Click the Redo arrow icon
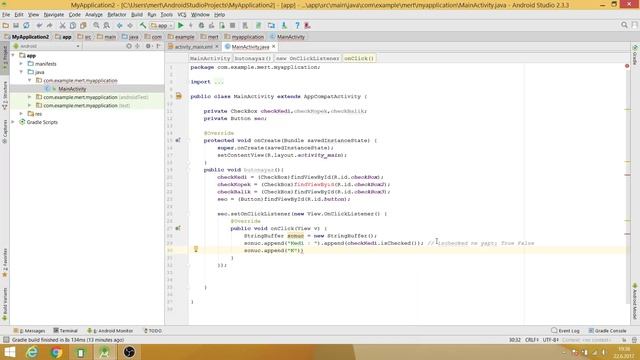The height and width of the screenshot is (360, 640). [x=49, y=25]
